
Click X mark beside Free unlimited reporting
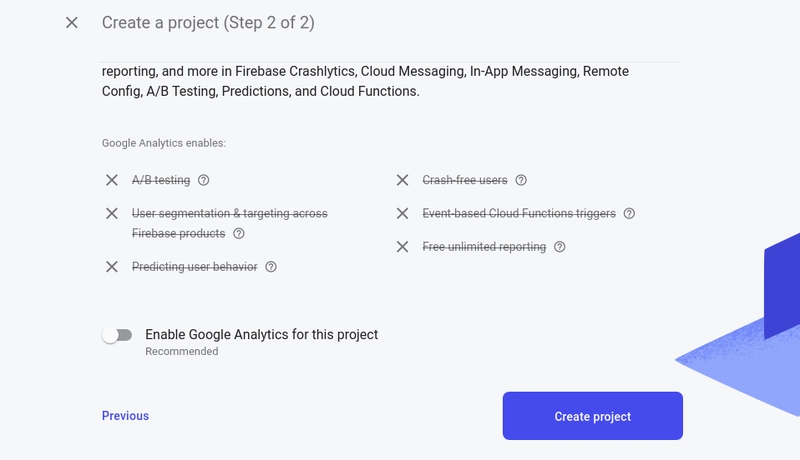click(403, 247)
